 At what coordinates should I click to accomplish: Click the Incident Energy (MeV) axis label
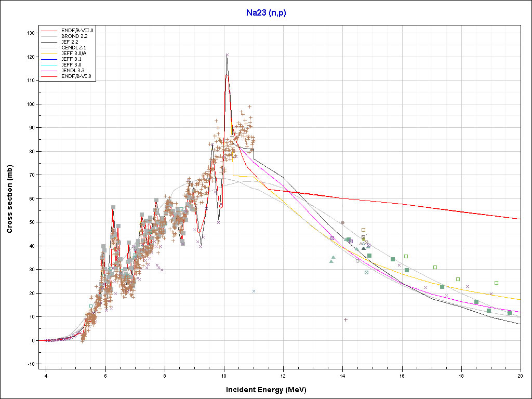click(269, 390)
